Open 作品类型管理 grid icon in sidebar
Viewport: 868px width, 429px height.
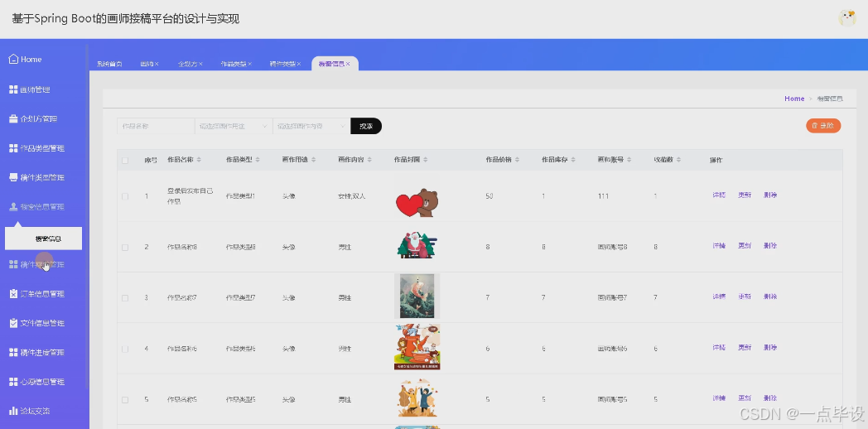coord(13,147)
